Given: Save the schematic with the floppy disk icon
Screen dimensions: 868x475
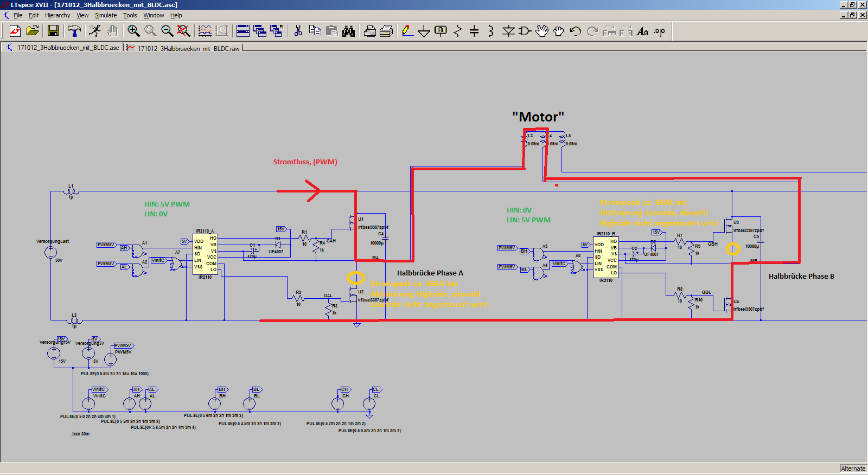Looking at the screenshot, I should tap(53, 31).
